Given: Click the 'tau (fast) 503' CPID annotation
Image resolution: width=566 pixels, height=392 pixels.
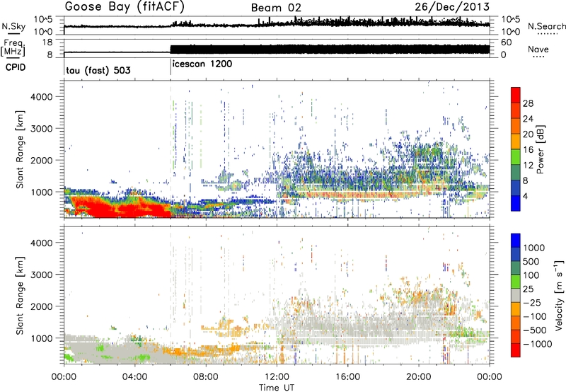Looking at the screenshot, I should point(98,70).
